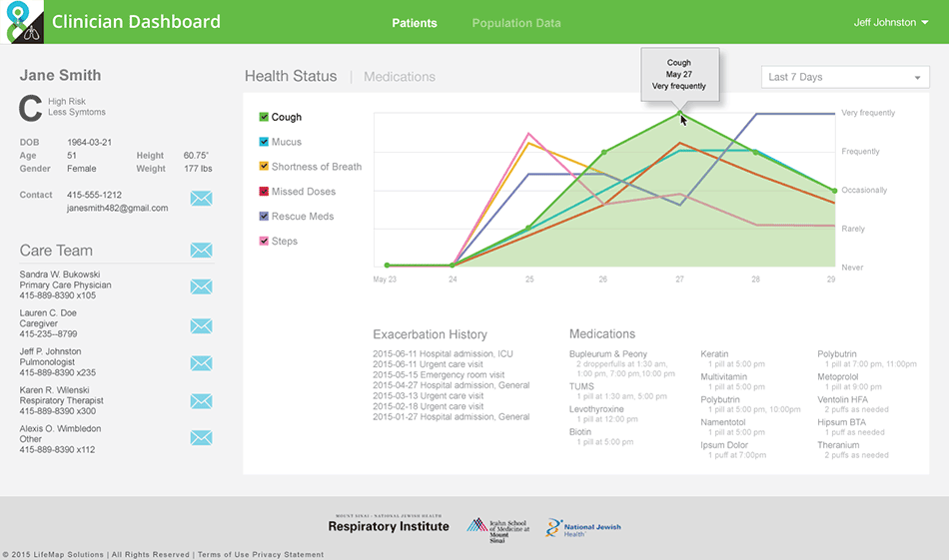Viewport: 949px width, 560px height.
Task: Click the 2015-05-15 Emergency room visit entry
Action: point(439,375)
